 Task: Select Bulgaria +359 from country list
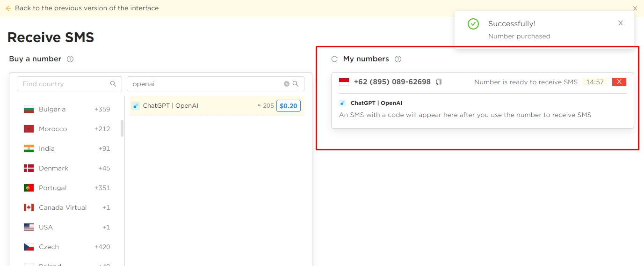point(67,109)
